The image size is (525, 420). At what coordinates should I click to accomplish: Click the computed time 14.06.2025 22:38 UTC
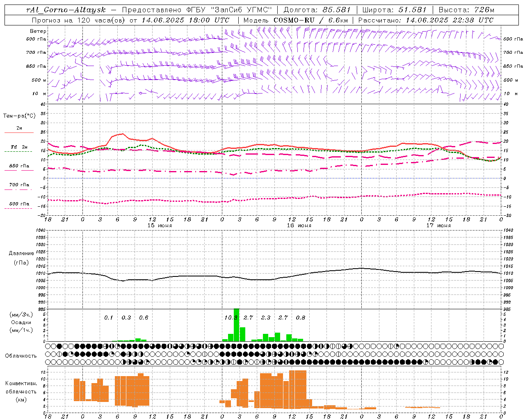click(x=450, y=20)
